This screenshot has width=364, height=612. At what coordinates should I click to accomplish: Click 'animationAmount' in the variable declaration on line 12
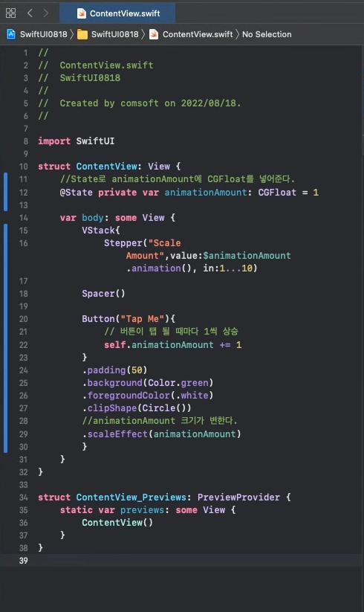pyautogui.click(x=205, y=193)
